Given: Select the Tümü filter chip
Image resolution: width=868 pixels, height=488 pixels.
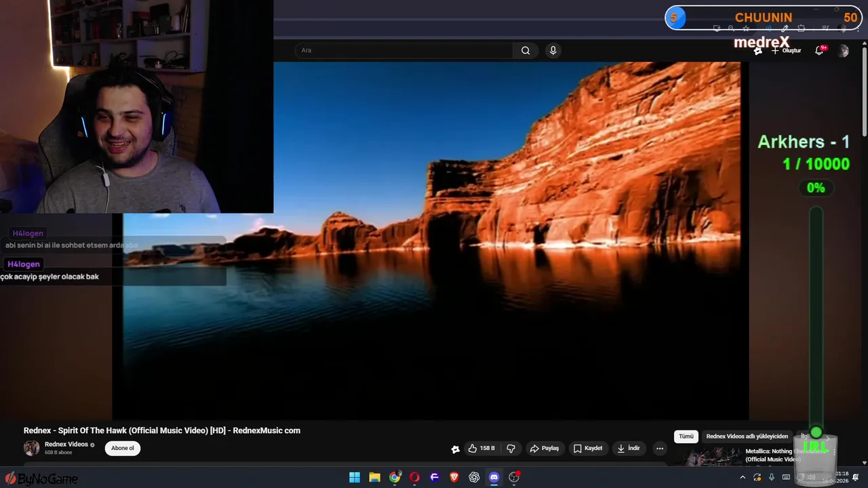Looking at the screenshot, I should click(686, 436).
